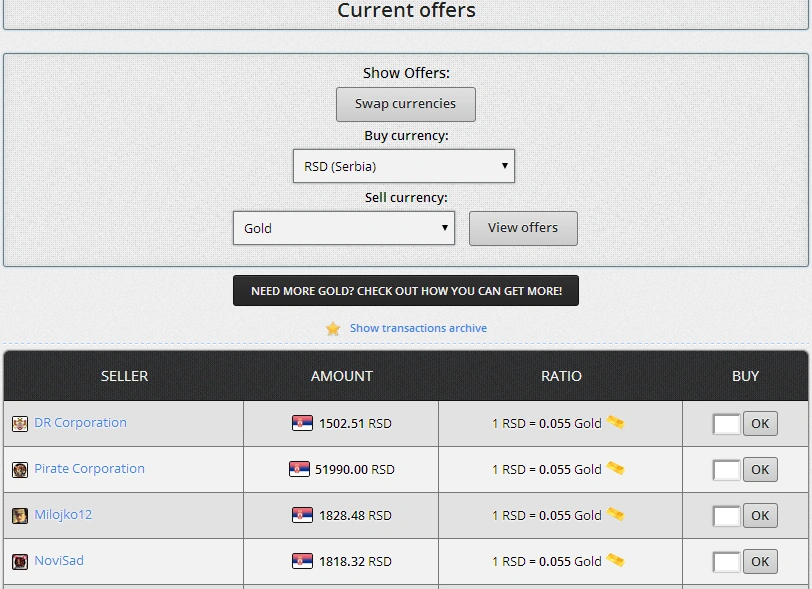812x589 pixels.
Task: Click buy amount field for DR Corporation
Action: coord(726,424)
